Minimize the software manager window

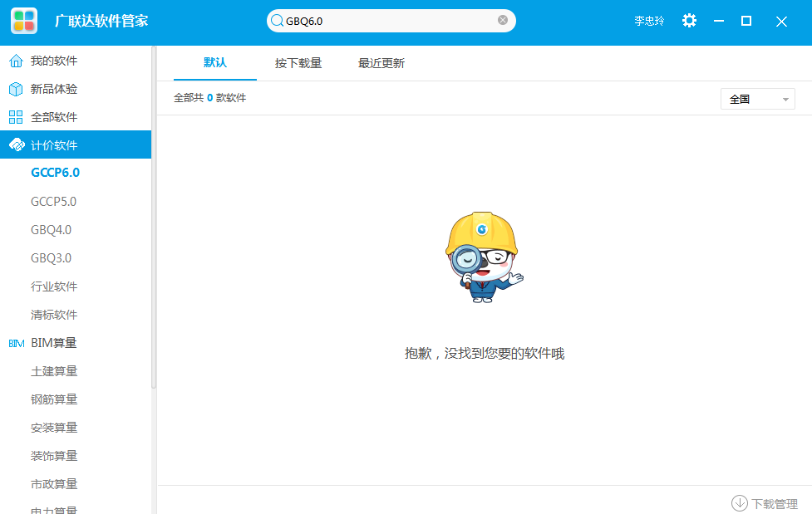pyautogui.click(x=719, y=21)
